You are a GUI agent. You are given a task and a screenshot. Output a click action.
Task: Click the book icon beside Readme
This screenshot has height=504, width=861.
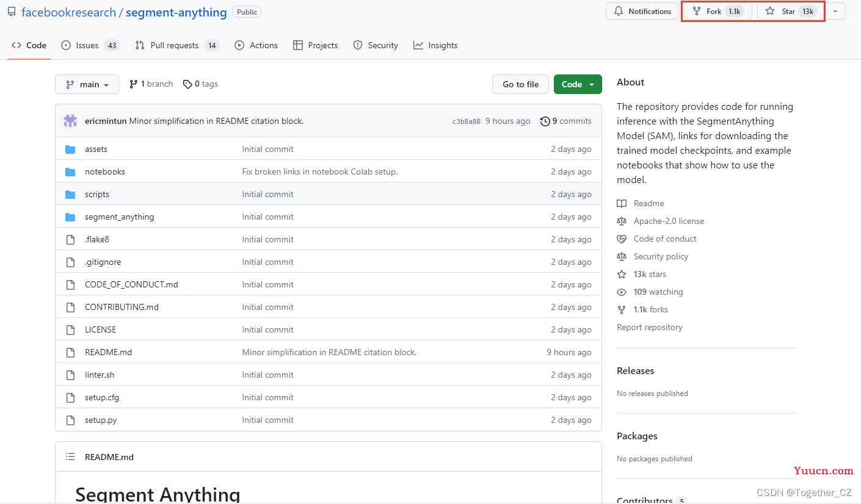tap(622, 204)
